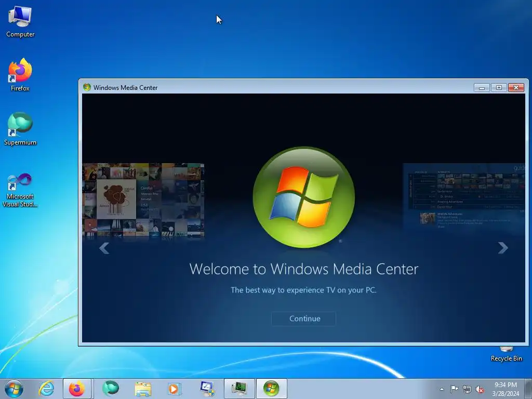Open the network status tray icon
The width and height of the screenshot is (532, 399).
click(x=467, y=389)
